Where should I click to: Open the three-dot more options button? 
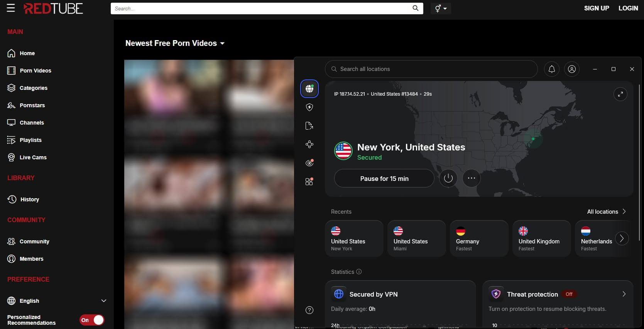click(x=472, y=178)
